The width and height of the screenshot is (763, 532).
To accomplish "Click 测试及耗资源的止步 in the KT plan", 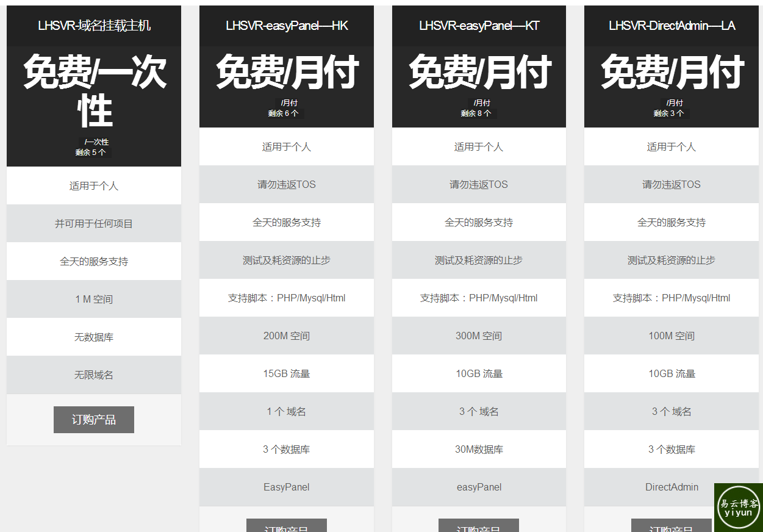I will tap(479, 260).
